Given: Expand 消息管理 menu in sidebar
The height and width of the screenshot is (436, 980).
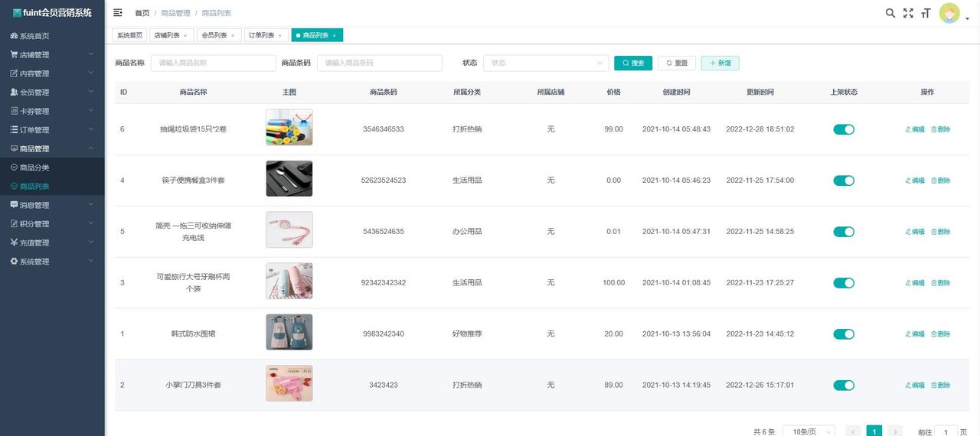Looking at the screenshot, I should (52, 205).
